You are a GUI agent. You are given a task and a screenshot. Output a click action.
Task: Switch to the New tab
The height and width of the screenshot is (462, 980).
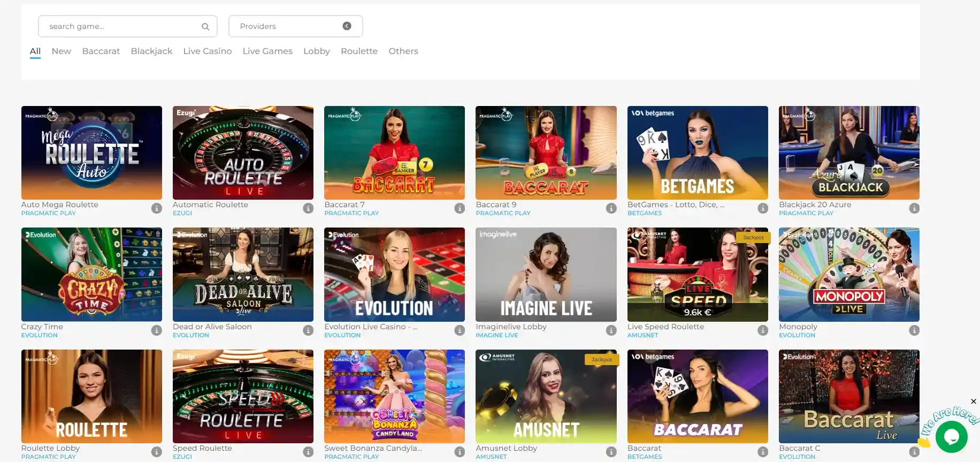pos(62,51)
